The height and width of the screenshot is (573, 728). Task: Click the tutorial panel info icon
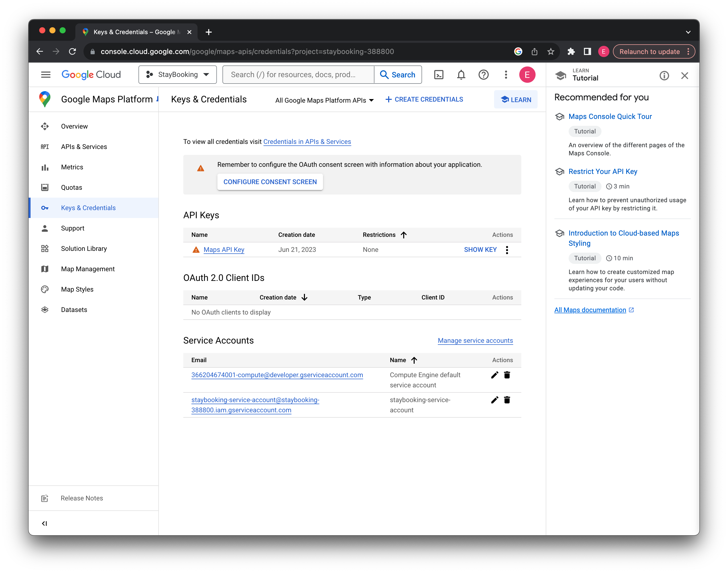[664, 75]
